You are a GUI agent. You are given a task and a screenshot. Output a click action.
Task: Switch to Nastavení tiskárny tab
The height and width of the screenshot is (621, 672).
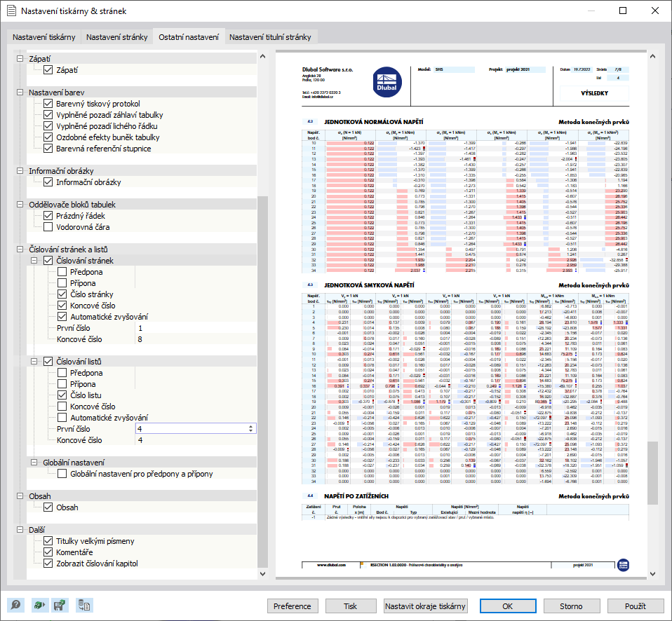43,37
